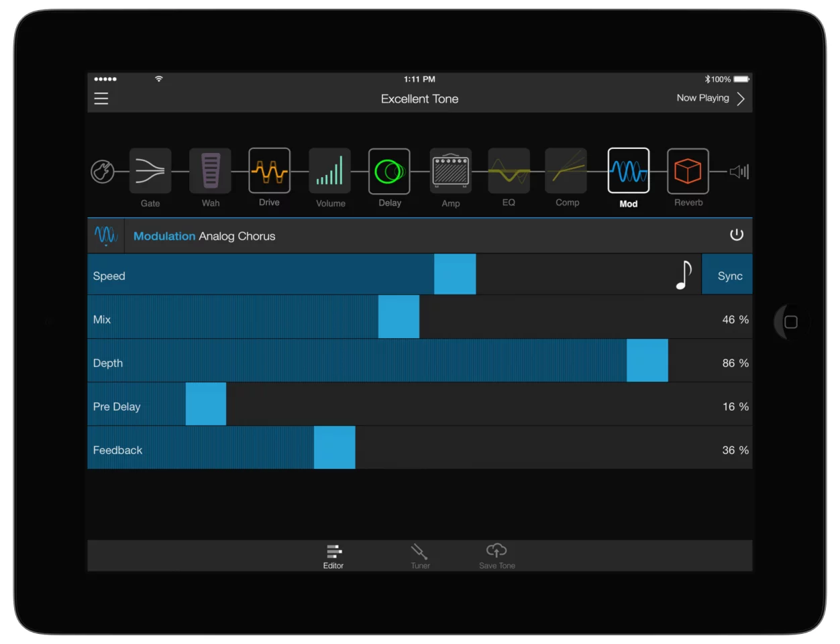Image resolution: width=840 pixels, height=644 pixels.
Task: Switch to the Tuner tab
Action: (x=419, y=556)
